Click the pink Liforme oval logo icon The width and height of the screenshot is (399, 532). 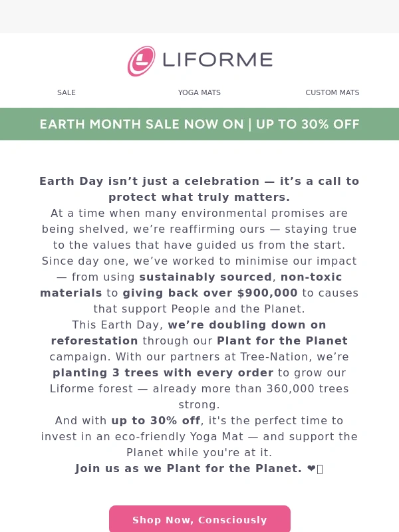click(x=141, y=61)
